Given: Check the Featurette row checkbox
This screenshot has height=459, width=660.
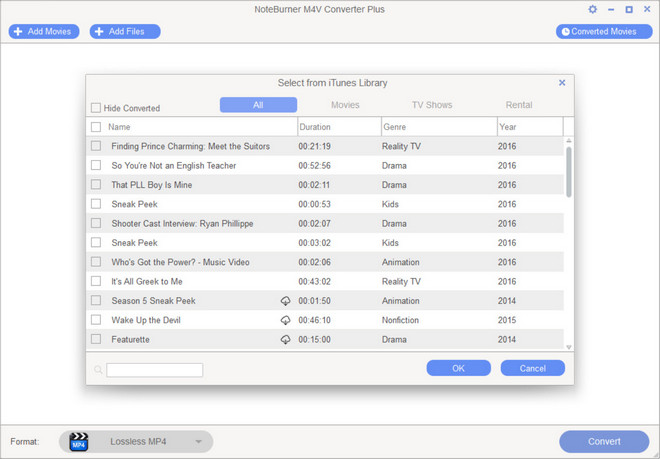Looking at the screenshot, I should (x=96, y=339).
